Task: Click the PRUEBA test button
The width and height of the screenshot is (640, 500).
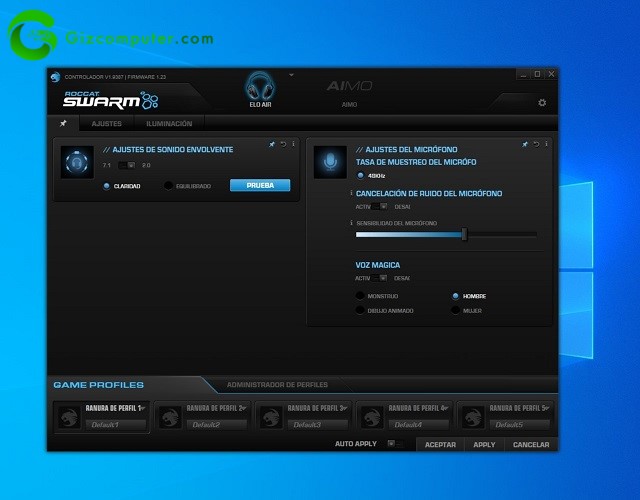Action: tap(260, 185)
